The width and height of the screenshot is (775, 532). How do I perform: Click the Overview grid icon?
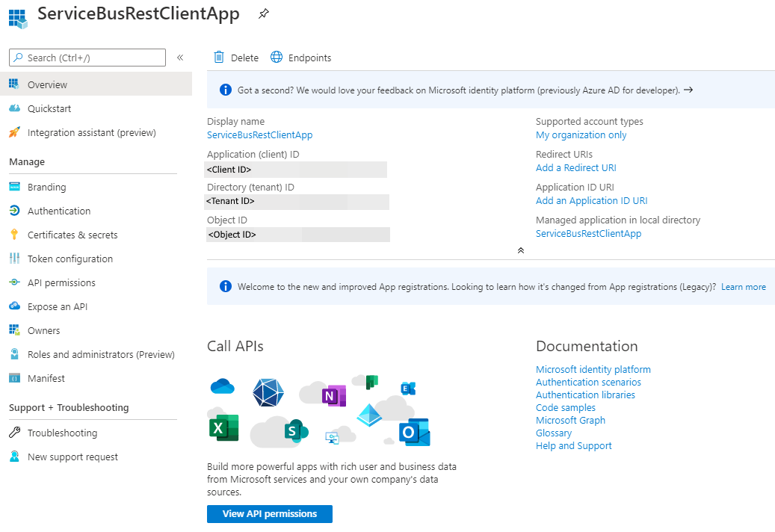pyautogui.click(x=14, y=84)
